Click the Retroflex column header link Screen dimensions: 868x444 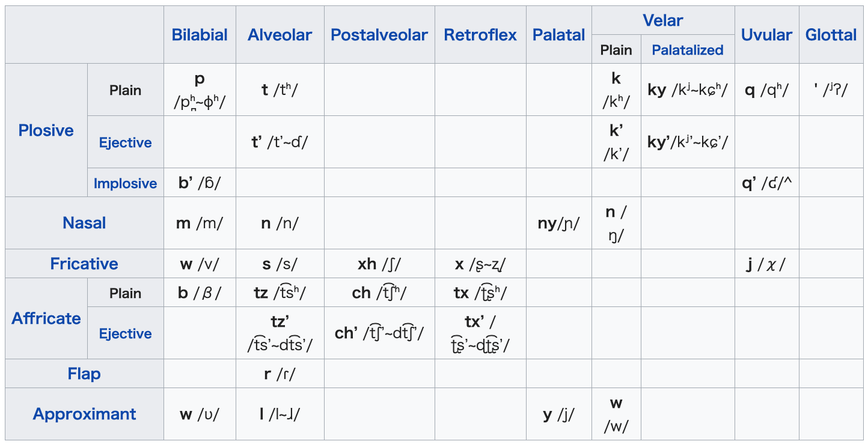(480, 35)
